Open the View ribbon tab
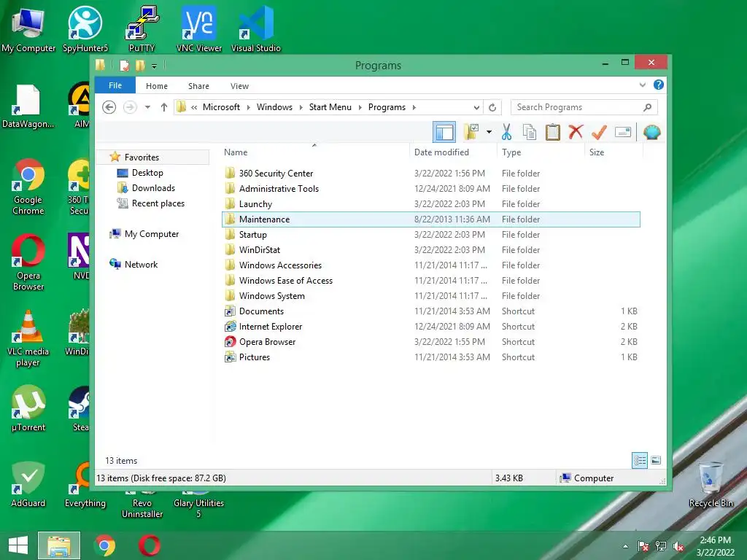The image size is (747, 560). tap(239, 86)
